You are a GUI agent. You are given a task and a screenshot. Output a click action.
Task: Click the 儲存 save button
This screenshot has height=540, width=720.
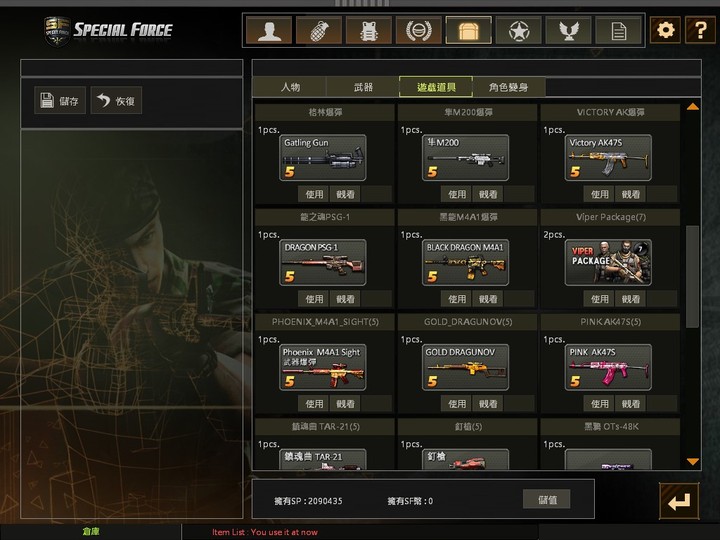tap(60, 100)
